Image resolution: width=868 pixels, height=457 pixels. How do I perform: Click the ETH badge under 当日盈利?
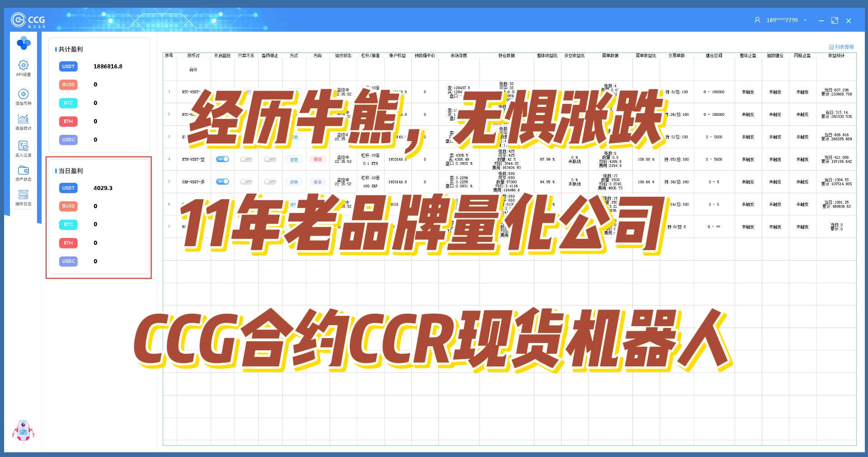click(x=68, y=243)
